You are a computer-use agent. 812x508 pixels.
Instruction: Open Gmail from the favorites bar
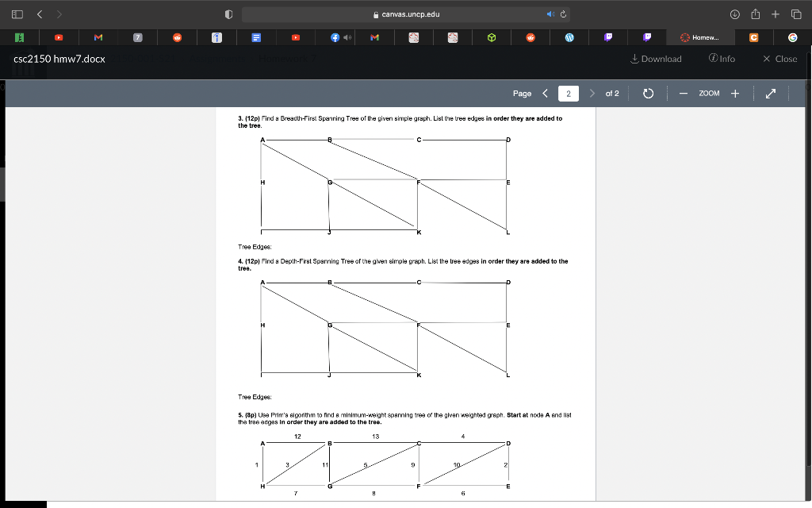[98, 37]
